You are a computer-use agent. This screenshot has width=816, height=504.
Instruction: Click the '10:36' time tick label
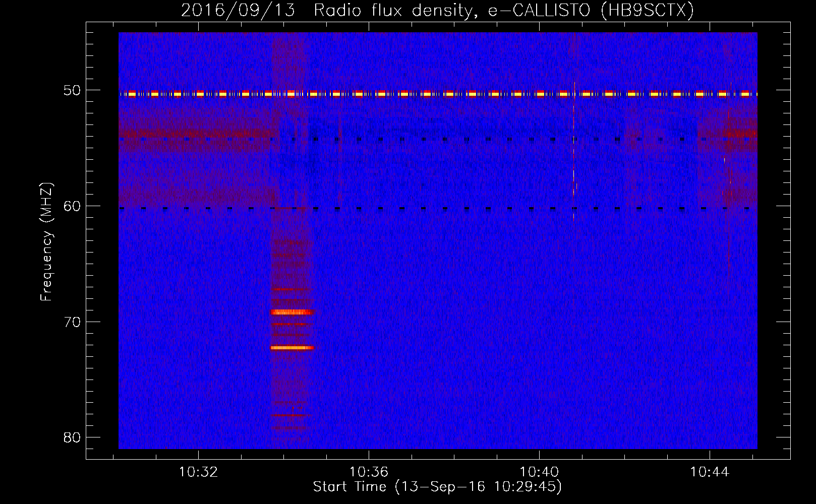pyautogui.click(x=369, y=472)
